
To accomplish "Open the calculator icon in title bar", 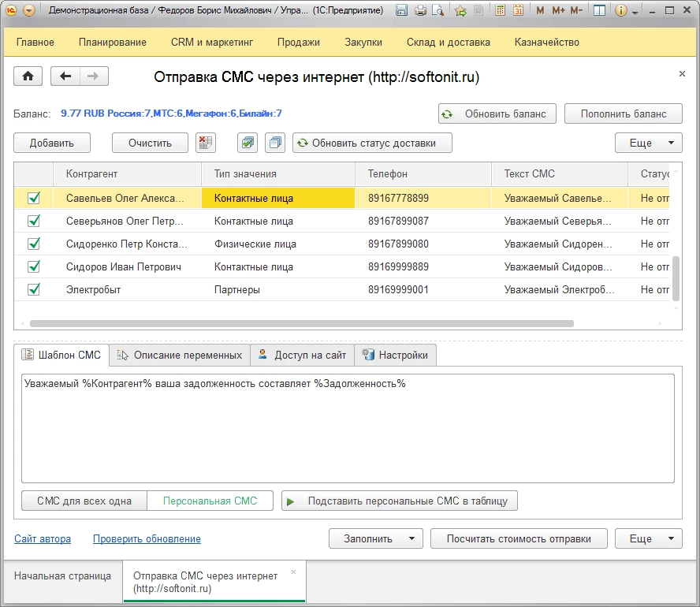I will 501,11.
